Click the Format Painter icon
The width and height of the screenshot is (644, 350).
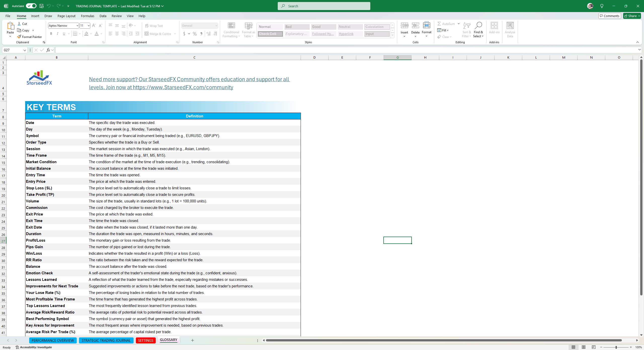(x=19, y=37)
